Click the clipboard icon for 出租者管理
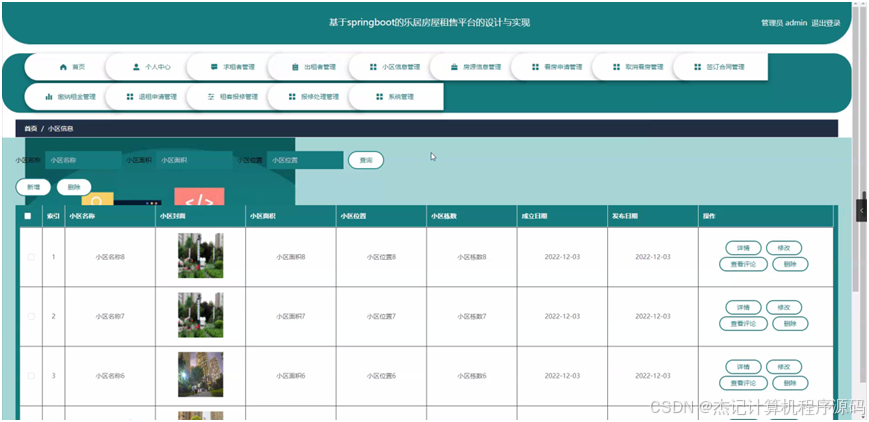This screenshot has width=869, height=422. tap(295, 67)
